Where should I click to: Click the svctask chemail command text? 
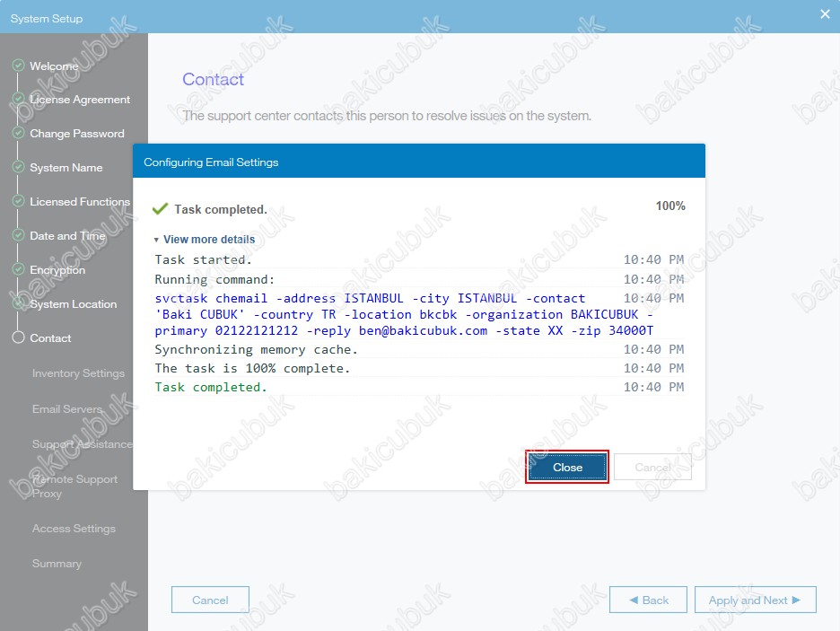pos(405,314)
